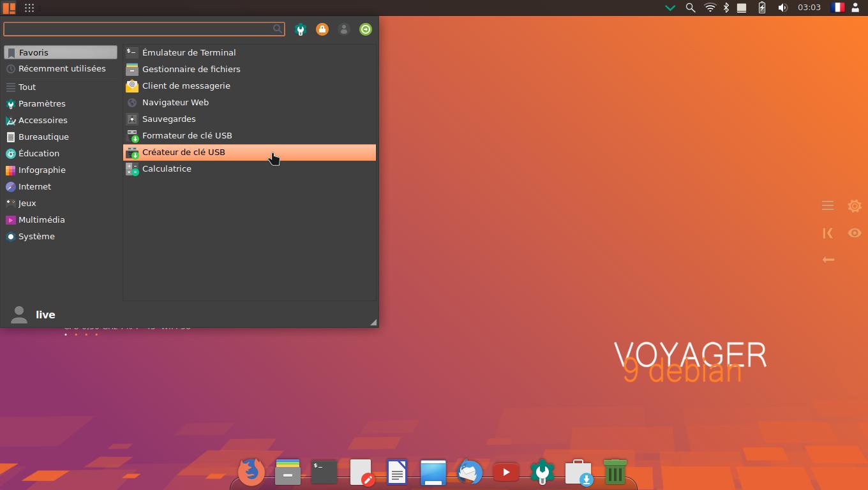868x490 pixels.
Task: Open the Multimédia category
Action: point(61,219)
